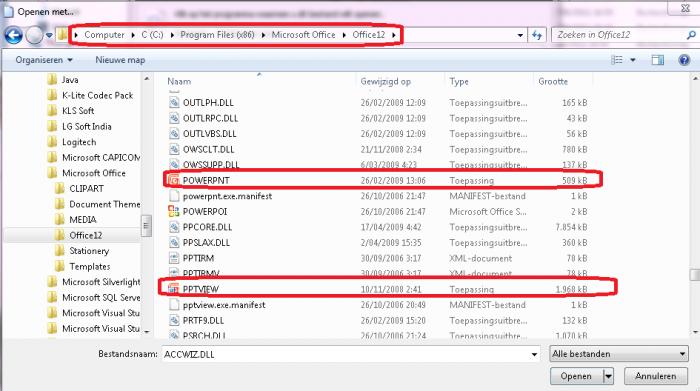Screen dimensions: 700x391
Task: Click the Back navigation arrow
Action: coord(13,35)
